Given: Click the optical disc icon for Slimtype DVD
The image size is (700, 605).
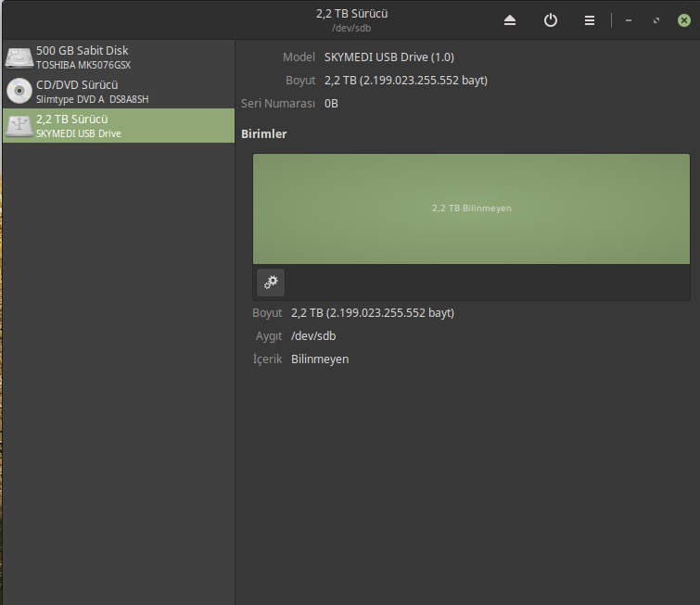Looking at the screenshot, I should coord(19,91).
